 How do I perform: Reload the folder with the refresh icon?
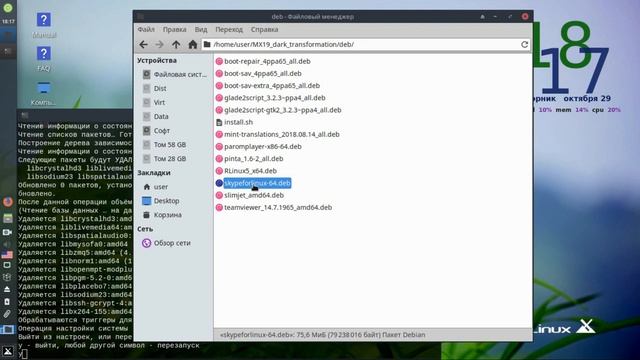524,44
